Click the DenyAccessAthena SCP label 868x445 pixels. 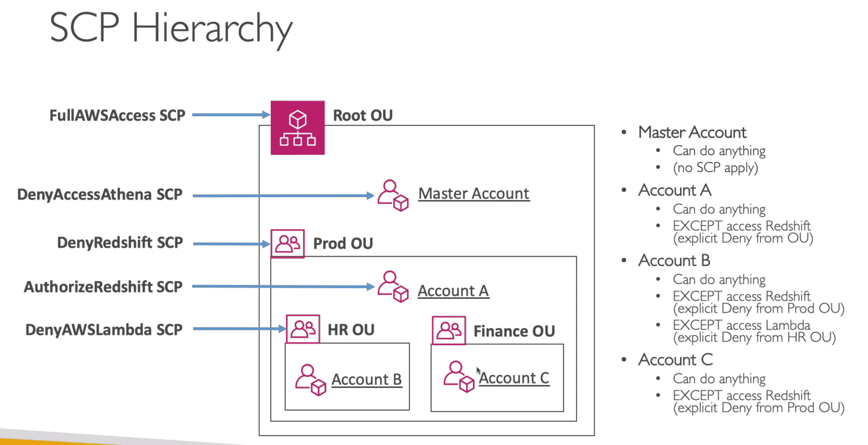tap(100, 194)
